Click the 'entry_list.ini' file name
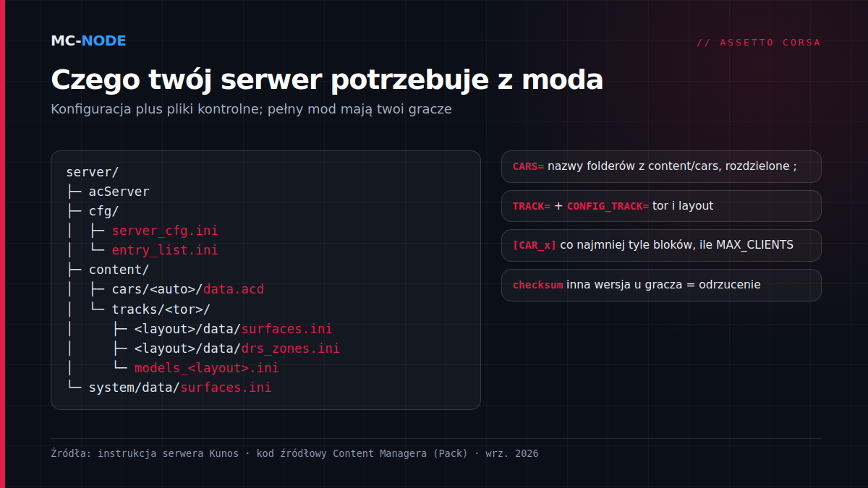This screenshot has width=868, height=488. (165, 250)
